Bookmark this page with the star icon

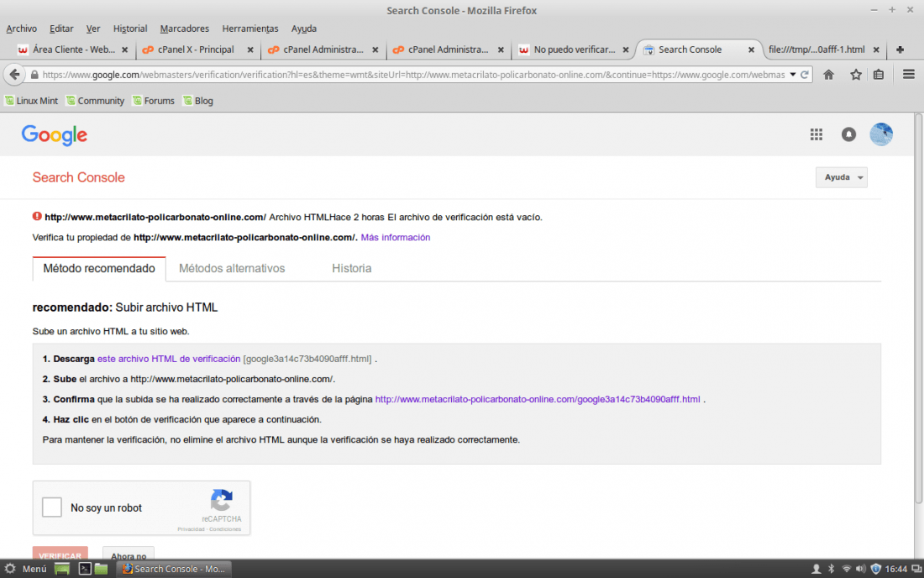coord(856,75)
